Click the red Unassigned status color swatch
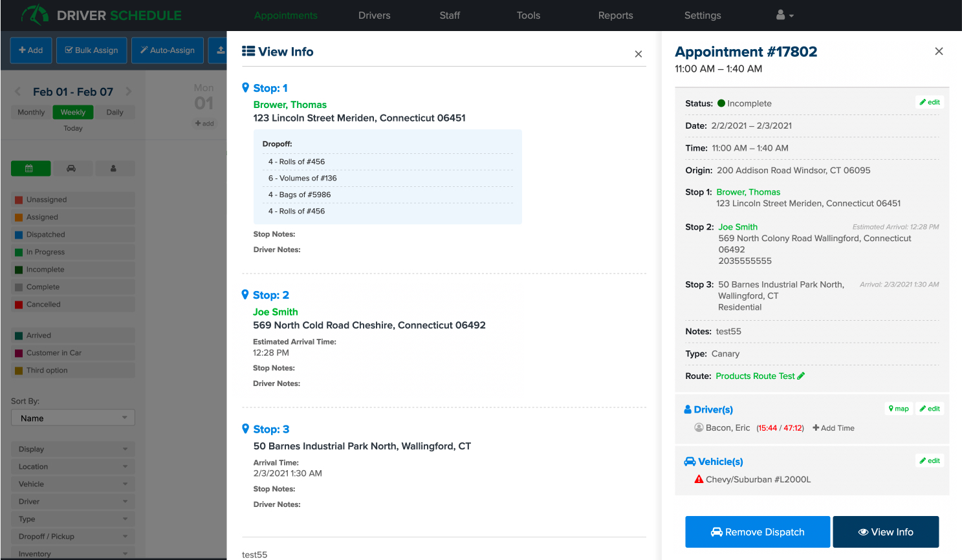The height and width of the screenshot is (560, 962). pos(19,200)
